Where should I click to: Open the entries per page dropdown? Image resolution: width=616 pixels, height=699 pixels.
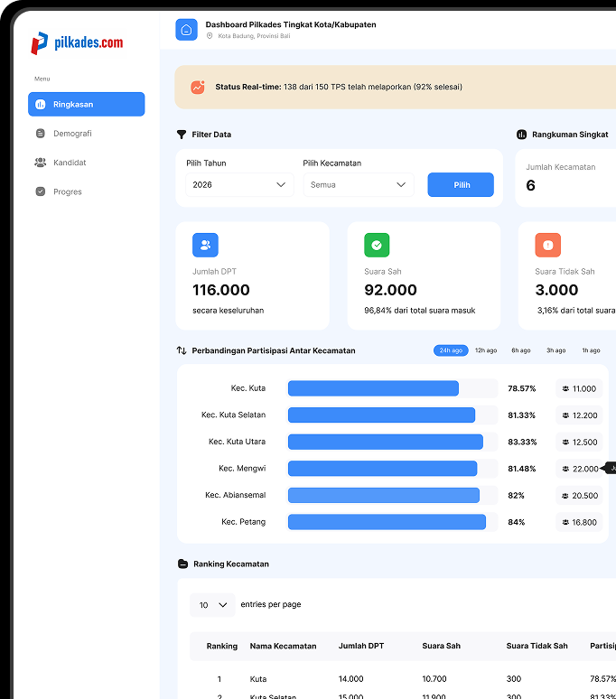[212, 605]
